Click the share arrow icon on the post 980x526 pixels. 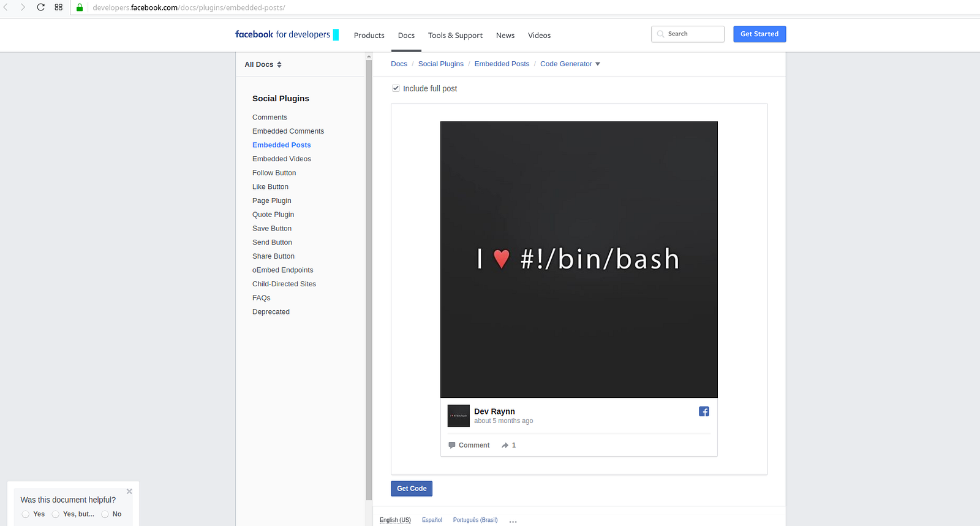coord(505,445)
